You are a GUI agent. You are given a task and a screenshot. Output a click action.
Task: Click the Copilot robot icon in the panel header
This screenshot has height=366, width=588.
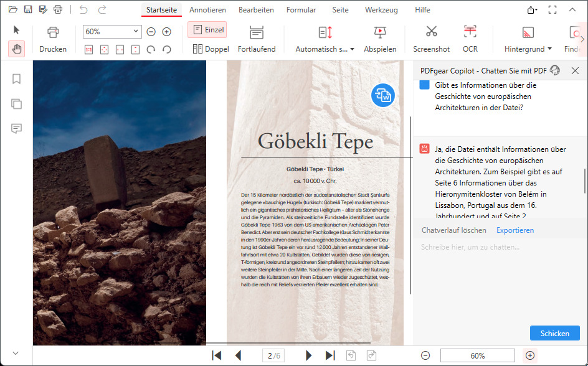555,70
